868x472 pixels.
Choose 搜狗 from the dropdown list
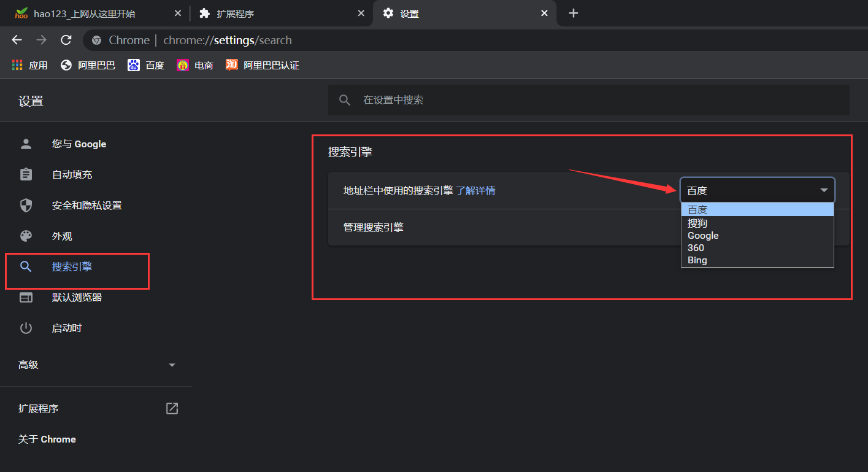[x=758, y=223]
